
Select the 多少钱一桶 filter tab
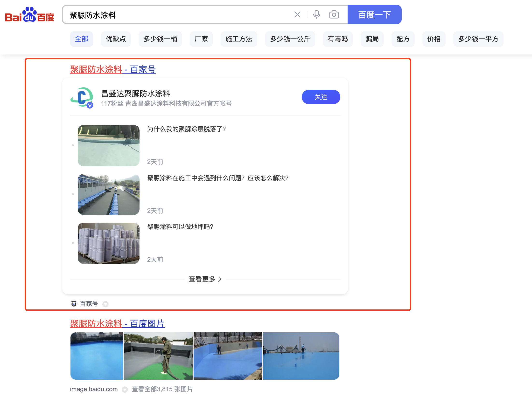160,39
